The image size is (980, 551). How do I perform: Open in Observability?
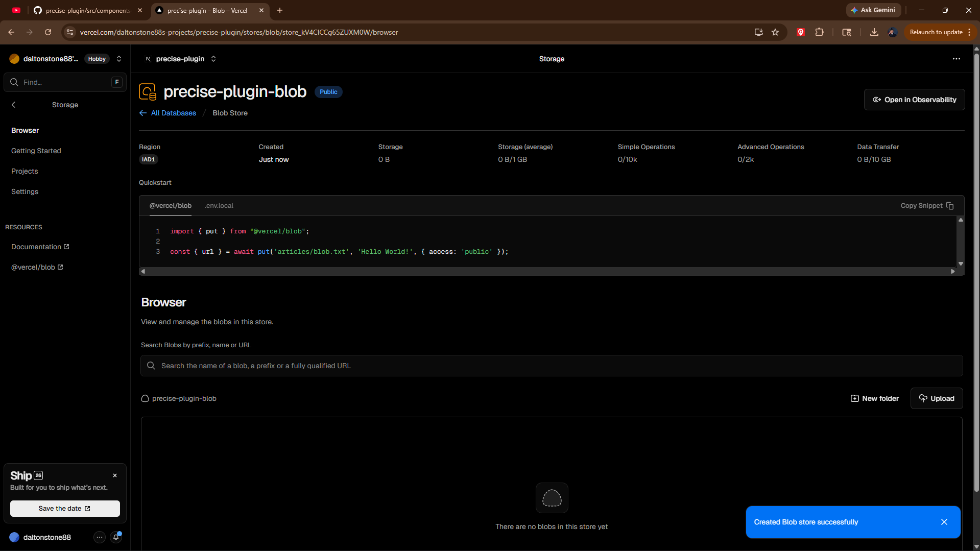pyautogui.click(x=914, y=100)
